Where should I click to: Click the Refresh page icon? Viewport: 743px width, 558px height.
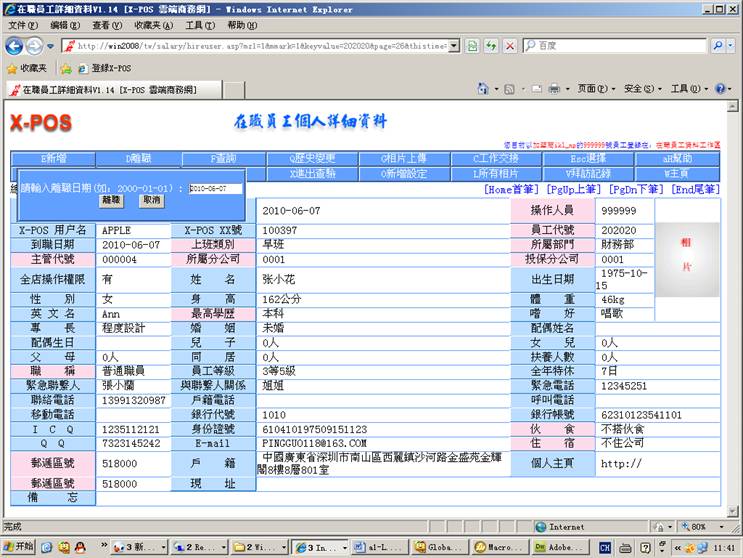coord(491,46)
